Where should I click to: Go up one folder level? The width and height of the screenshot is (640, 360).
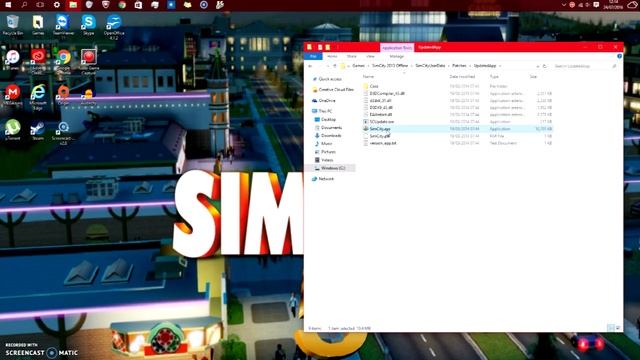coord(335,66)
